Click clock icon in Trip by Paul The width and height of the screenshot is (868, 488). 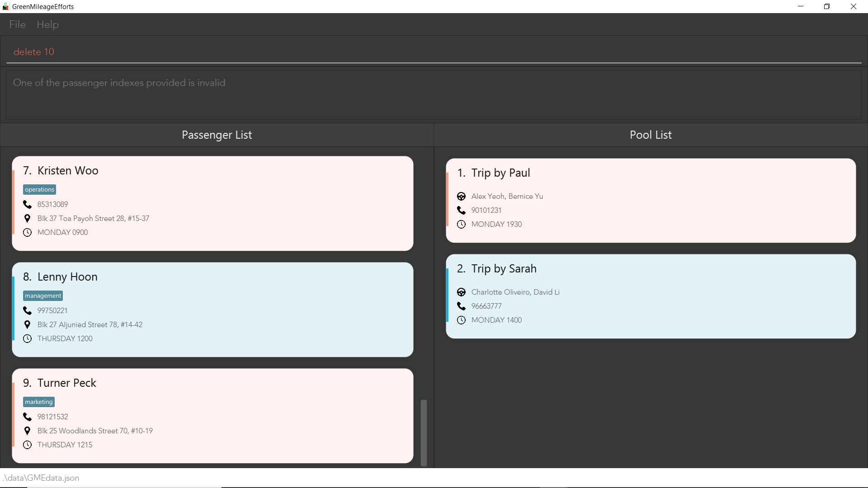click(461, 225)
